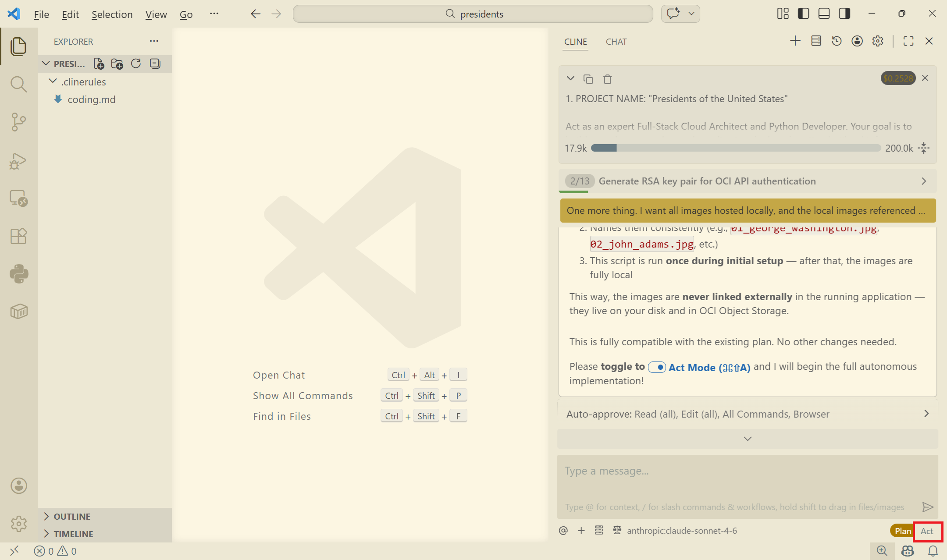The height and width of the screenshot is (560, 947).
Task: Open Cline settings gear
Action: pyautogui.click(x=878, y=41)
